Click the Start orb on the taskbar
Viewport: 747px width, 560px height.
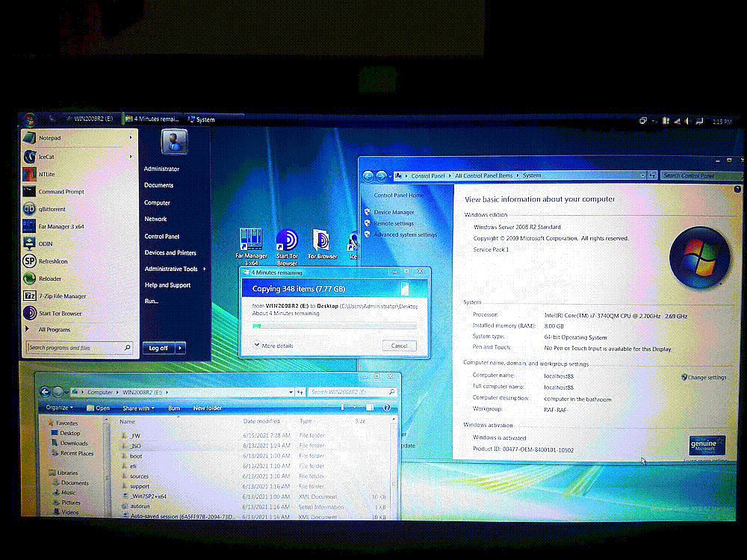coord(30,119)
